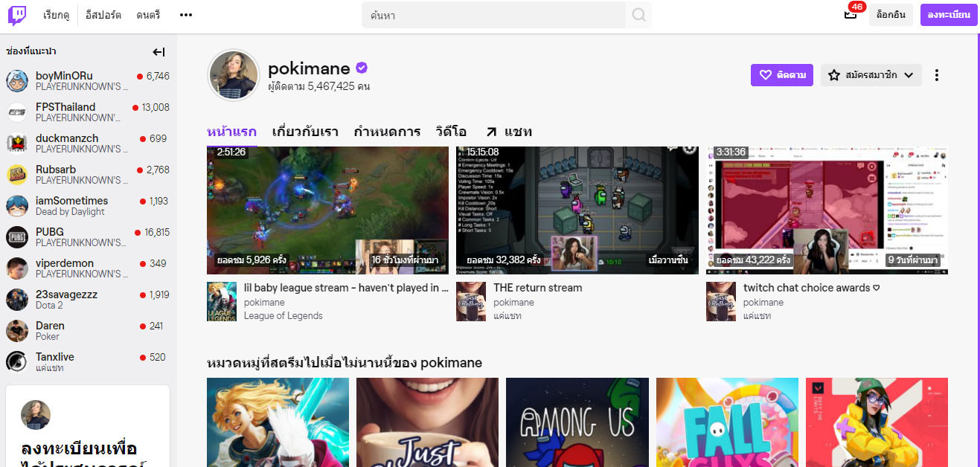Screen dimensions: 980x467
Task: Click the viperdemon channel name
Action: click(65, 263)
